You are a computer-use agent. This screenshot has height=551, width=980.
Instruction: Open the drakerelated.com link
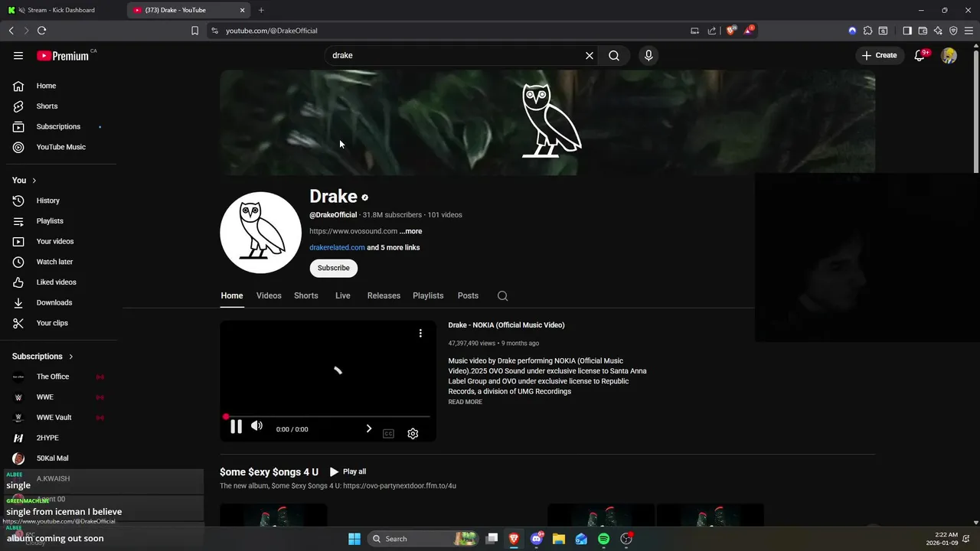tap(337, 248)
